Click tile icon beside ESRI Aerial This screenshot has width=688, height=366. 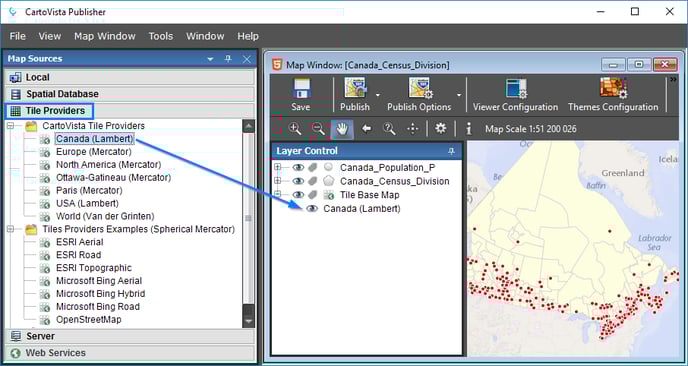(45, 243)
